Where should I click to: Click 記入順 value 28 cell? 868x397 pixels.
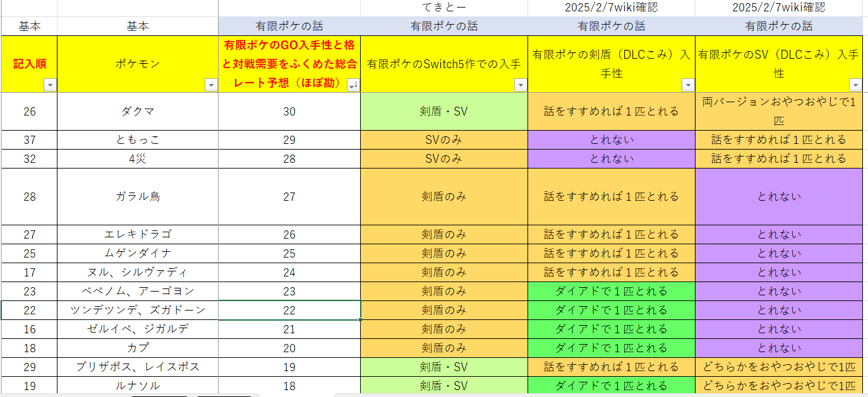[29, 197]
